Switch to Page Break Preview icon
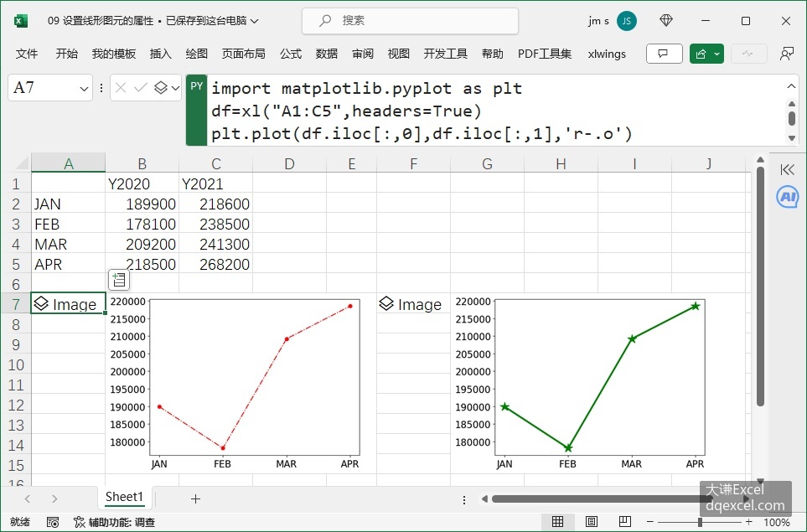Viewport: 807px width, 532px height. coord(625,522)
